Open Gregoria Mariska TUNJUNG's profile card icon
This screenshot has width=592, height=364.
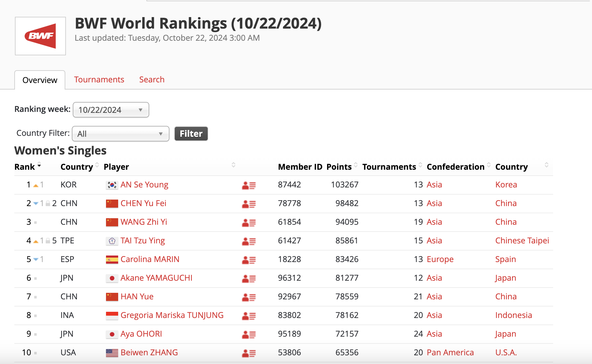click(248, 316)
